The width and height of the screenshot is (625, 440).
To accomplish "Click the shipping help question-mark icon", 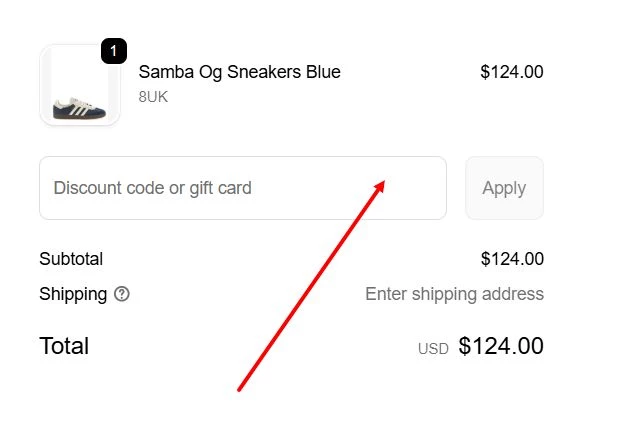I will click(x=122, y=294).
